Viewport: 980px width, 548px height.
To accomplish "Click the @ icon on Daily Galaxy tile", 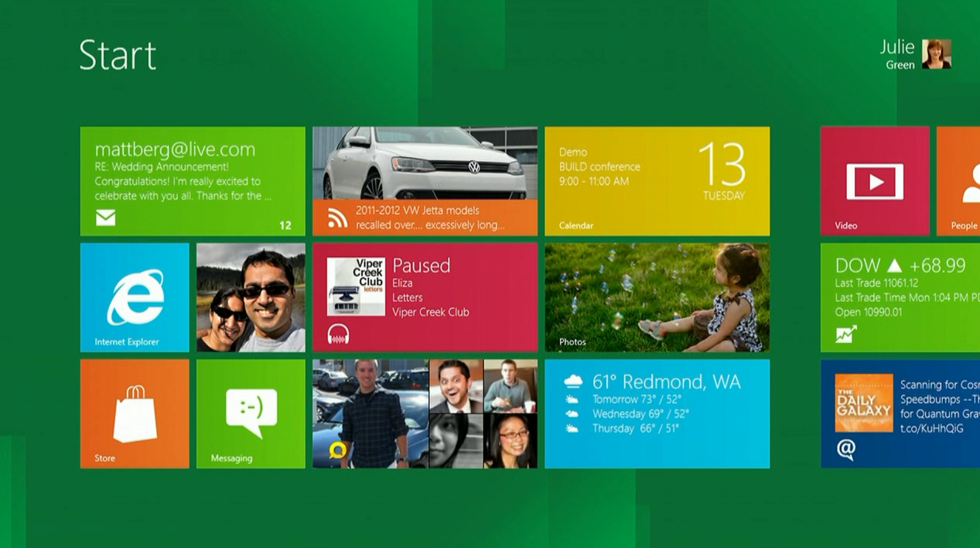I will [845, 449].
